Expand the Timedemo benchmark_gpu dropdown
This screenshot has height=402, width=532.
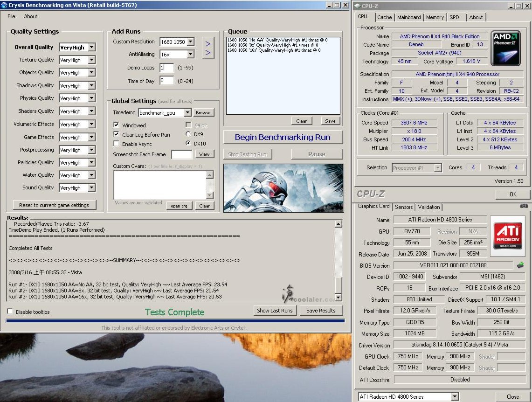pos(187,113)
